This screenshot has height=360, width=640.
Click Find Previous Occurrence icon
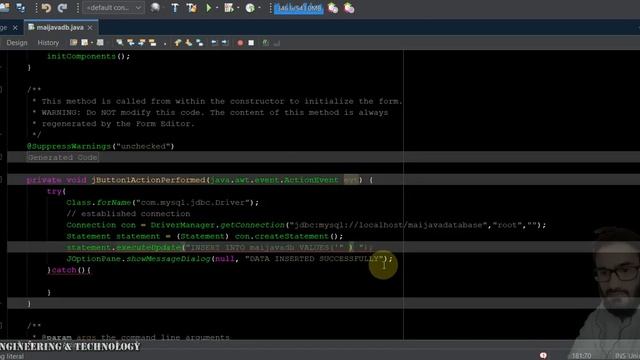click(131, 42)
